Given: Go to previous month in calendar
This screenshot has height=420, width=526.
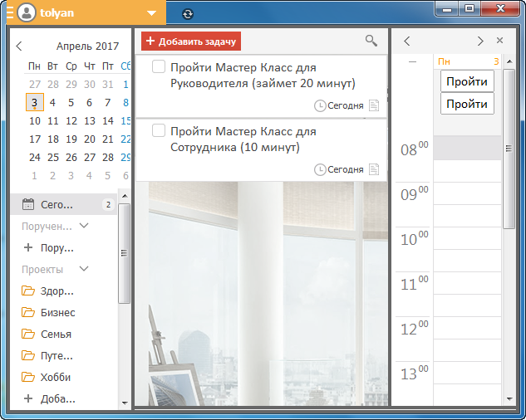Looking at the screenshot, I should [19, 46].
